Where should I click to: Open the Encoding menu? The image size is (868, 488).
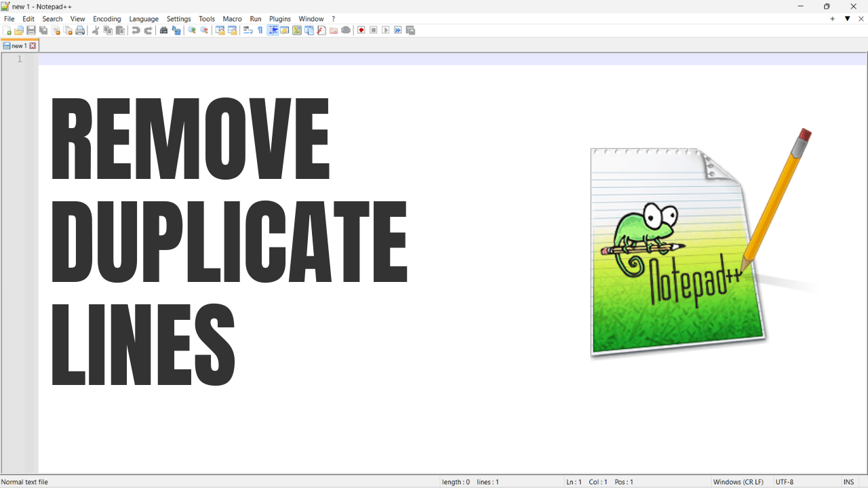106,18
